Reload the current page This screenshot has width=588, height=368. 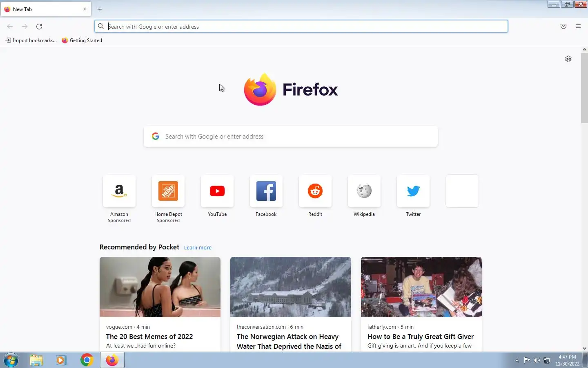(39, 26)
